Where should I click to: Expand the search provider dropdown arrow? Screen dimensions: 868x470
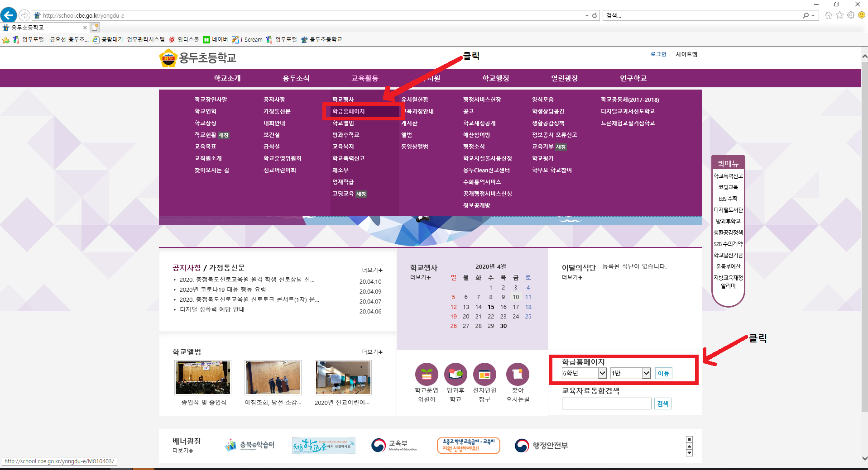tap(813, 15)
